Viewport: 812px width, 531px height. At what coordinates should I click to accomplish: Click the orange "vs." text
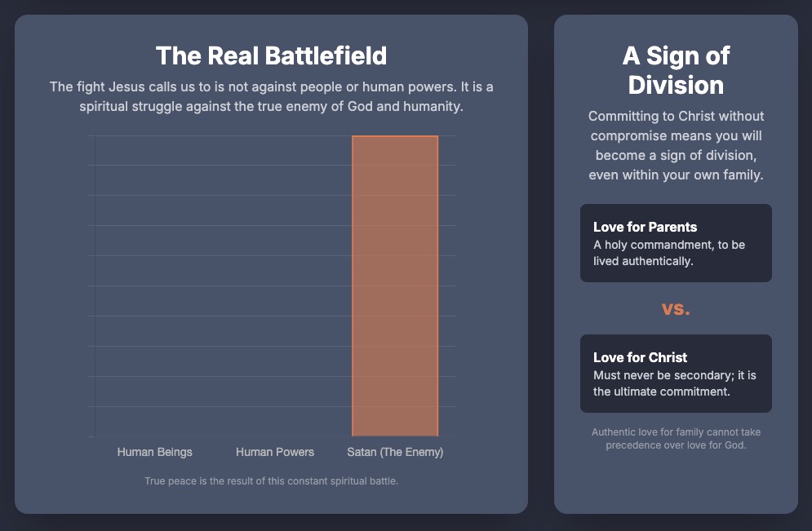coord(676,309)
